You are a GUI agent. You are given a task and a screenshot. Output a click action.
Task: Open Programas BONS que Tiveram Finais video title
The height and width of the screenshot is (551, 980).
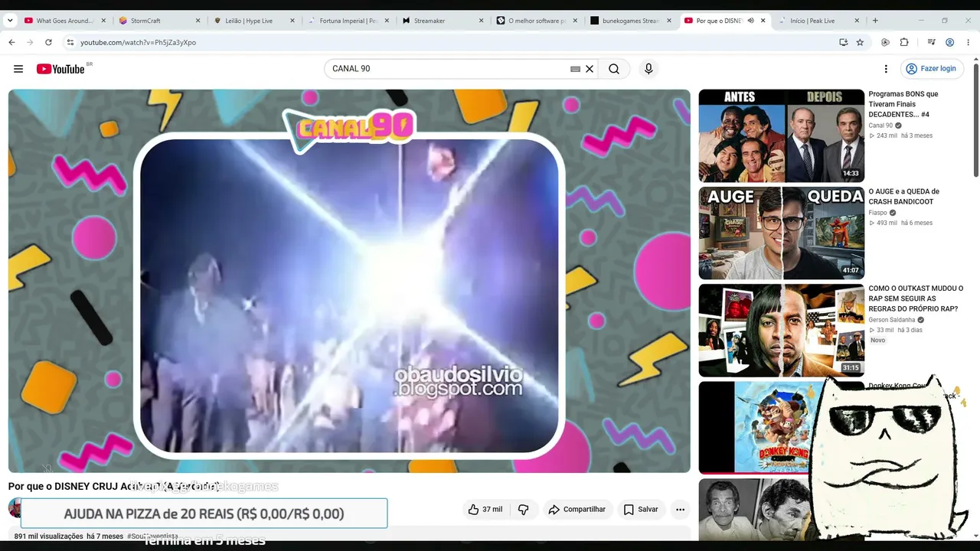click(903, 104)
